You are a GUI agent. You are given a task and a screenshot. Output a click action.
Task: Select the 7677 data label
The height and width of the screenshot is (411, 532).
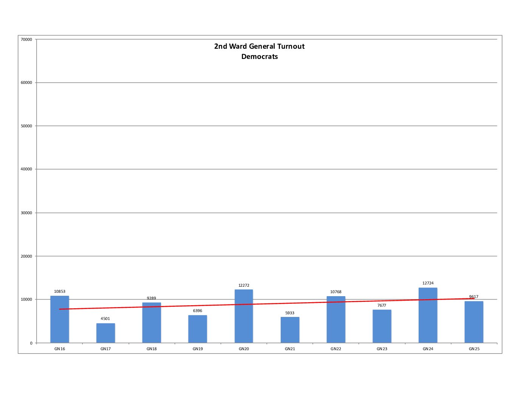[382, 306]
